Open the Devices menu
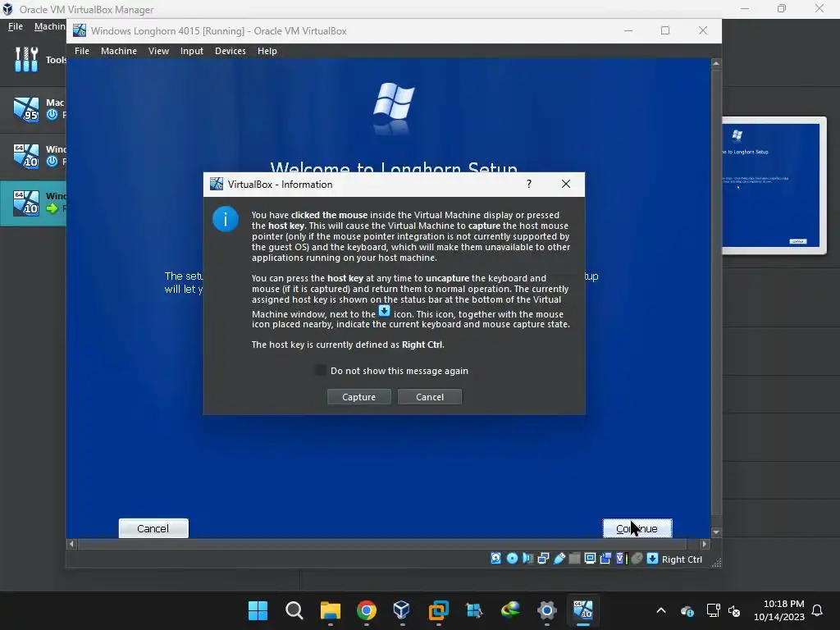The image size is (840, 630). tap(231, 51)
